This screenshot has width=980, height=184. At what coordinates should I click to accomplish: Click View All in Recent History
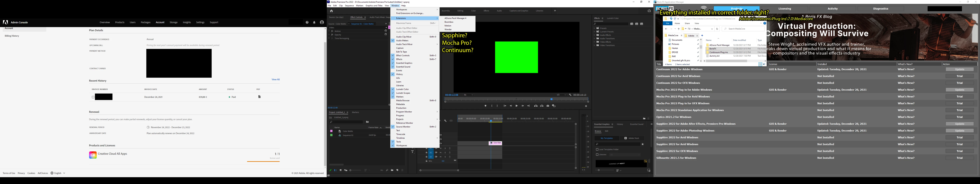(275, 80)
